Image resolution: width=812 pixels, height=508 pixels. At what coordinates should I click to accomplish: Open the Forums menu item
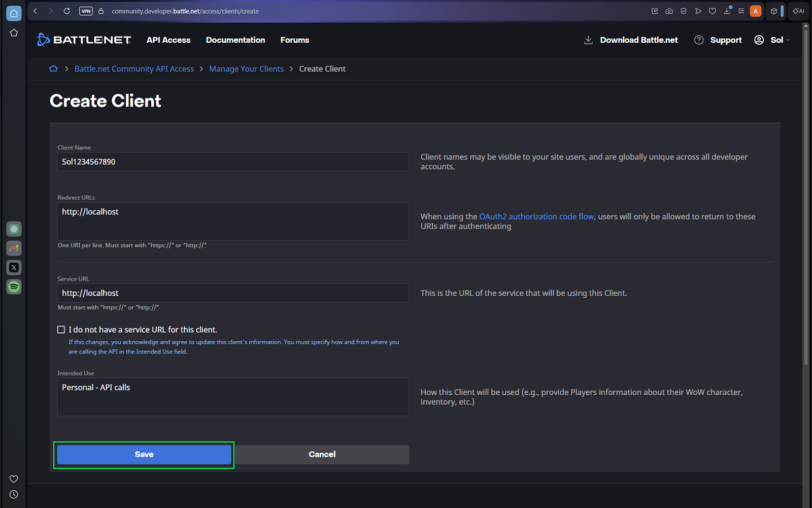[295, 40]
